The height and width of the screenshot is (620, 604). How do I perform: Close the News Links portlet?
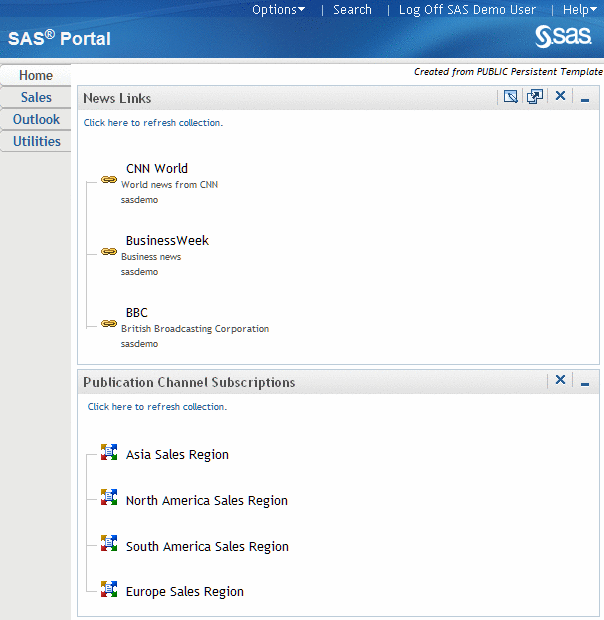pos(560,96)
